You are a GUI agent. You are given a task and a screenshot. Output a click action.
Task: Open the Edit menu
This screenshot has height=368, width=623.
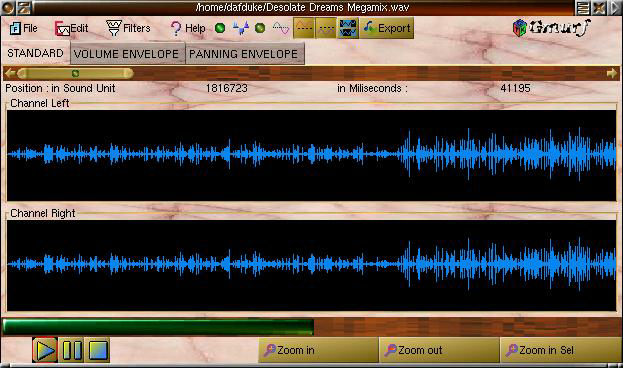[71, 28]
